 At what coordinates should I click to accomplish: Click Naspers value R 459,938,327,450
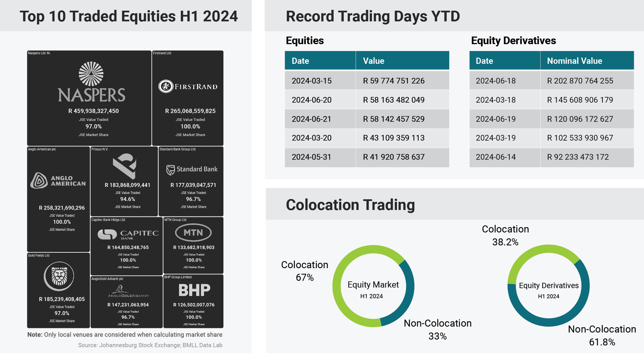[94, 111]
